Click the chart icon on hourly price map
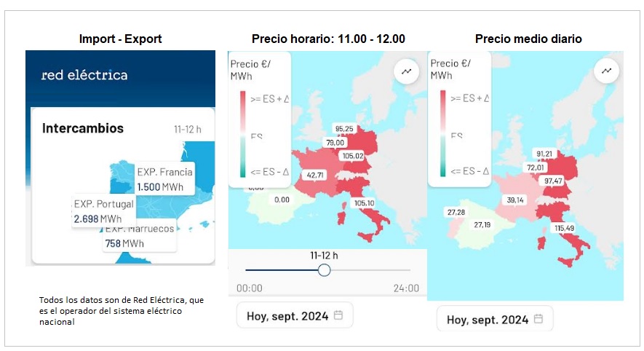The width and height of the screenshot is (644, 351). [x=405, y=71]
